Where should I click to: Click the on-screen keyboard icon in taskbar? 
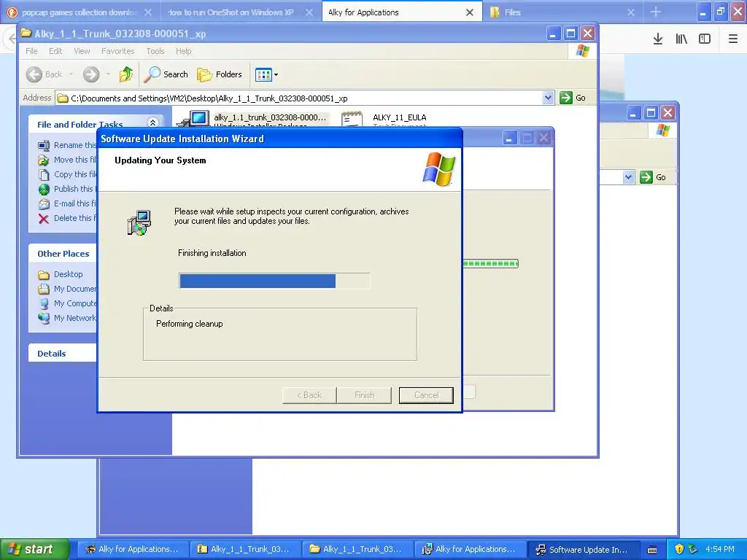(x=652, y=550)
